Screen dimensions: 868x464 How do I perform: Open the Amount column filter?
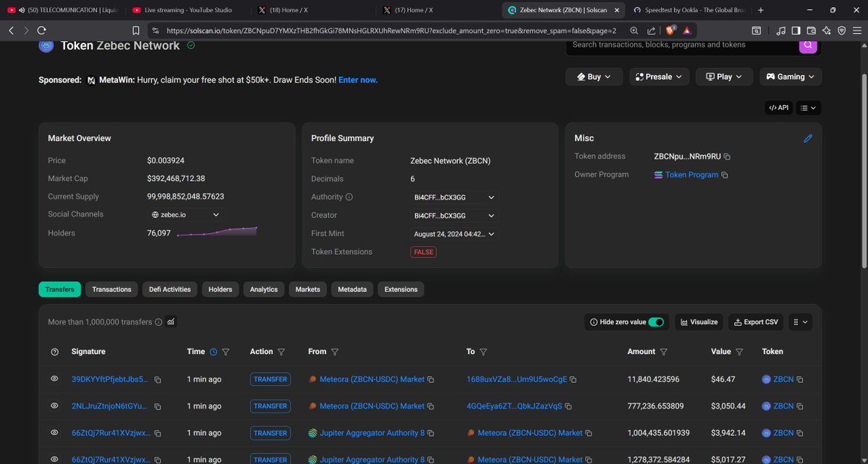664,352
